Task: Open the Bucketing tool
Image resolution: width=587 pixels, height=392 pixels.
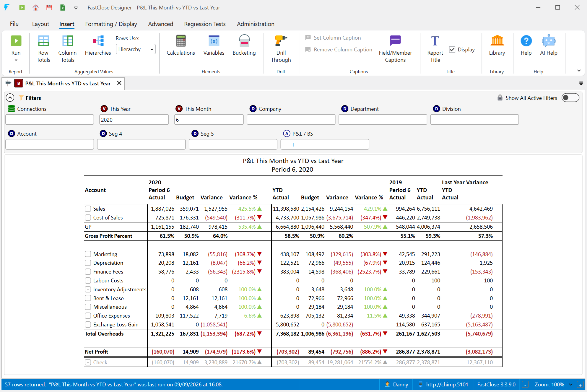Action: (244, 45)
